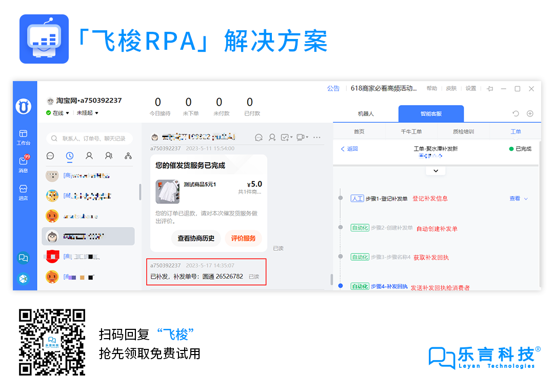The height and width of the screenshot is (392, 554).
Task: Click the 工单-聚水潭补发新 title
Action: [436, 149]
